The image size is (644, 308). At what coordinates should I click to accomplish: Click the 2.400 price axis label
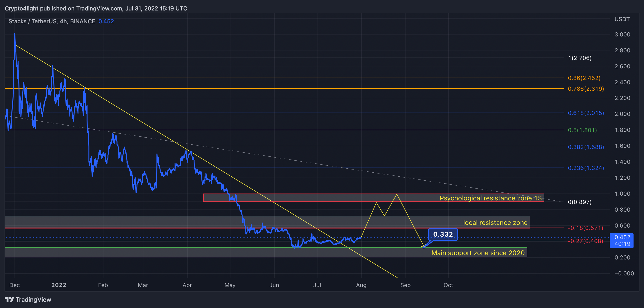(623, 82)
